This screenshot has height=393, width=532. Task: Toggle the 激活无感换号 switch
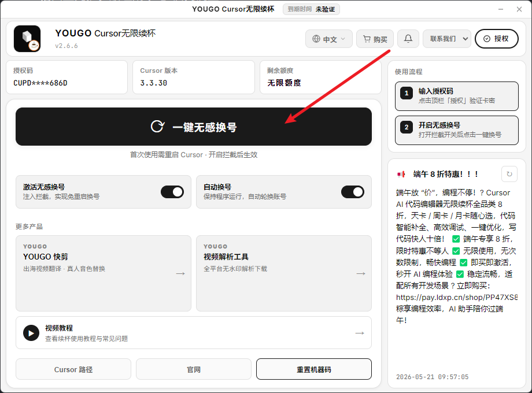click(172, 192)
